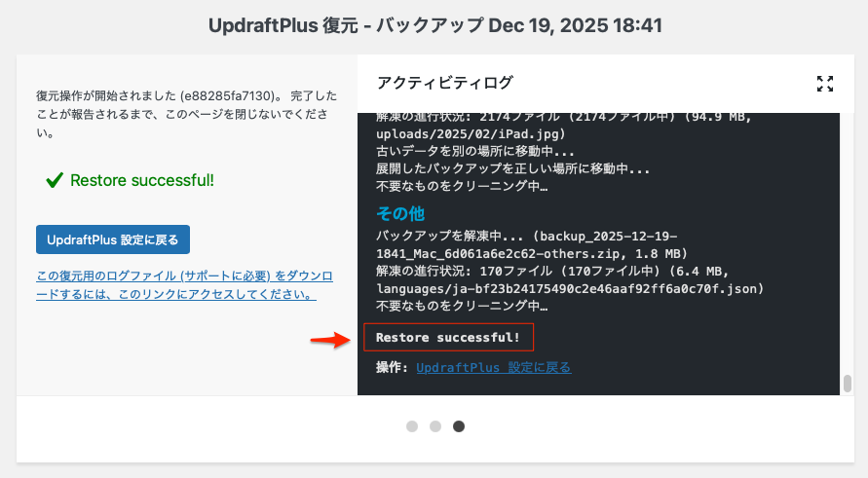Select the first carousel dot
Image resolution: width=868 pixels, height=478 pixels.
pyautogui.click(x=412, y=426)
